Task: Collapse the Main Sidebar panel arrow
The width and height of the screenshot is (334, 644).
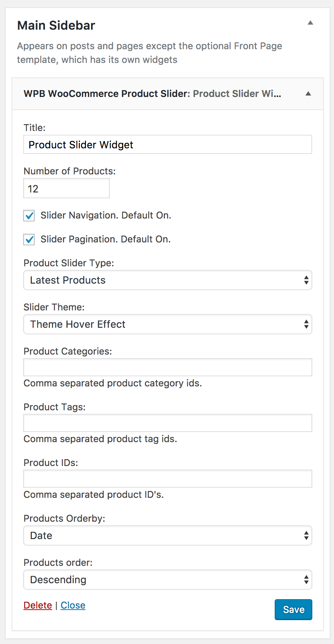Action: pos(310,23)
